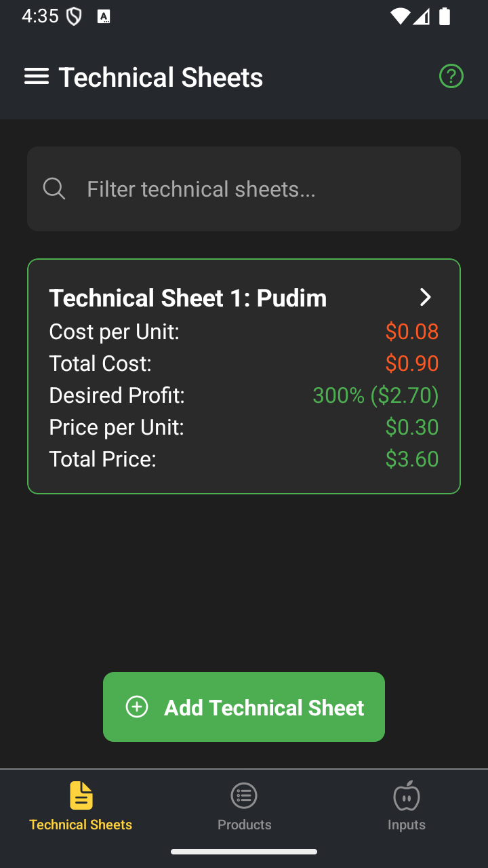Tap the Total Price $3.60 value
This screenshot has width=488, height=868.
(x=412, y=459)
